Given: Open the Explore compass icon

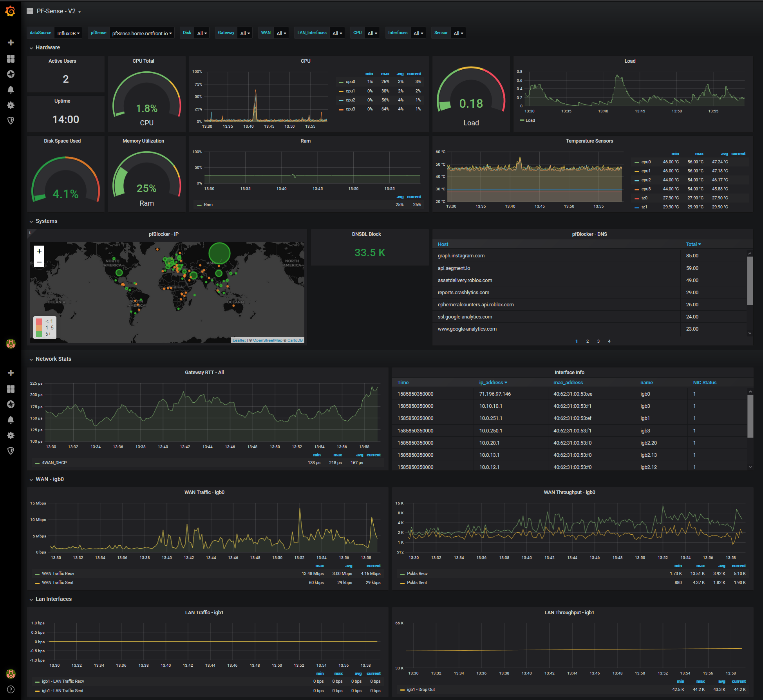Looking at the screenshot, I should (x=11, y=74).
